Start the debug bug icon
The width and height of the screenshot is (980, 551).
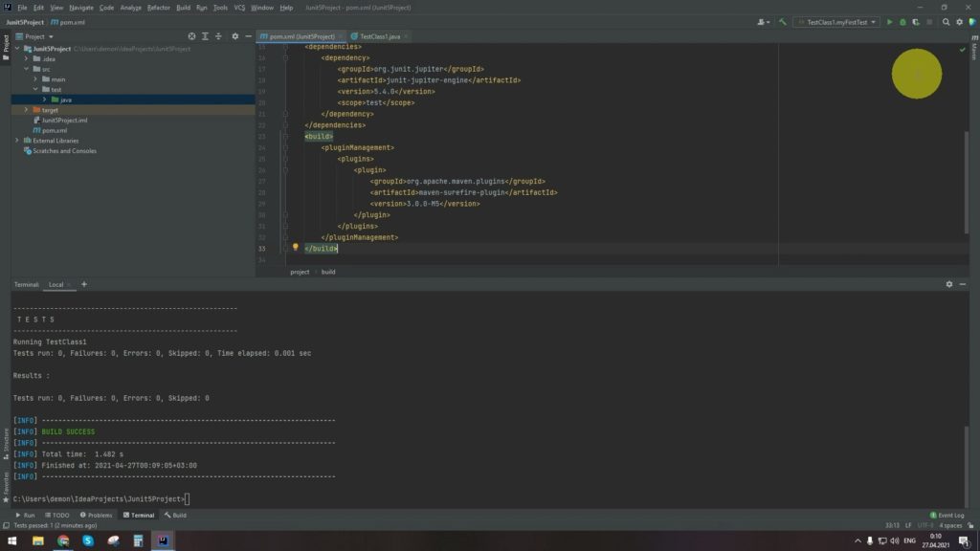[902, 22]
